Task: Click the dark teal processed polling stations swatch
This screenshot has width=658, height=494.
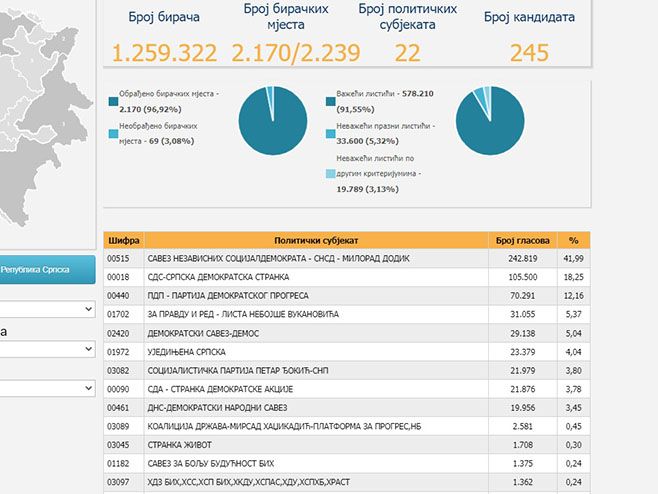Action: tap(114, 101)
